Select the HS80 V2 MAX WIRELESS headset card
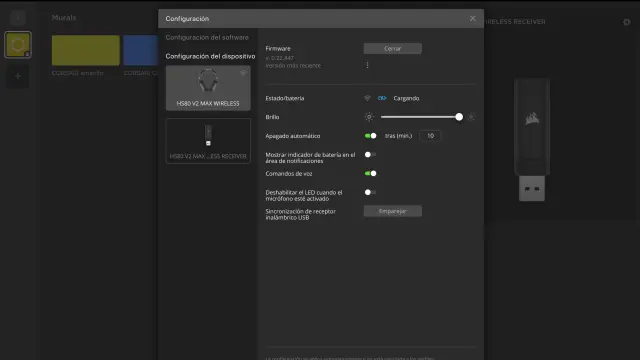Viewport: 640px width, 360px height. coord(208,88)
